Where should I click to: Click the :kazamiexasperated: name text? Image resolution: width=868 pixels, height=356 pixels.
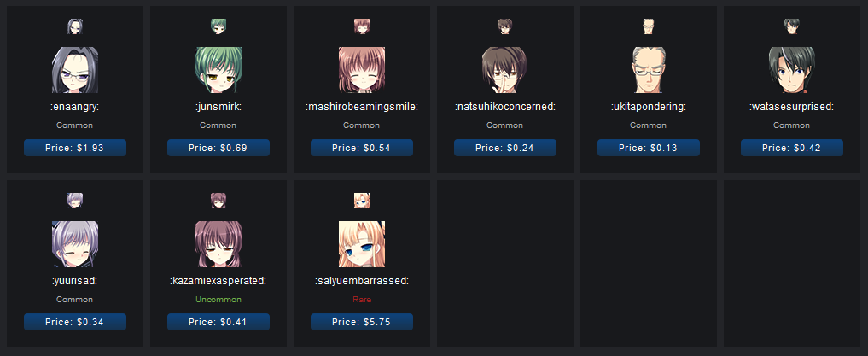tap(218, 281)
